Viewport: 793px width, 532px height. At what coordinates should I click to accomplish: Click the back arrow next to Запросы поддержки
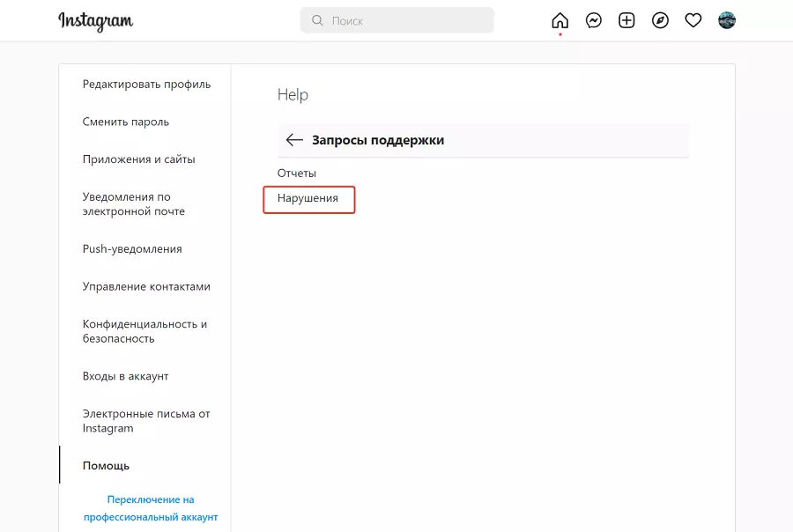tap(294, 140)
